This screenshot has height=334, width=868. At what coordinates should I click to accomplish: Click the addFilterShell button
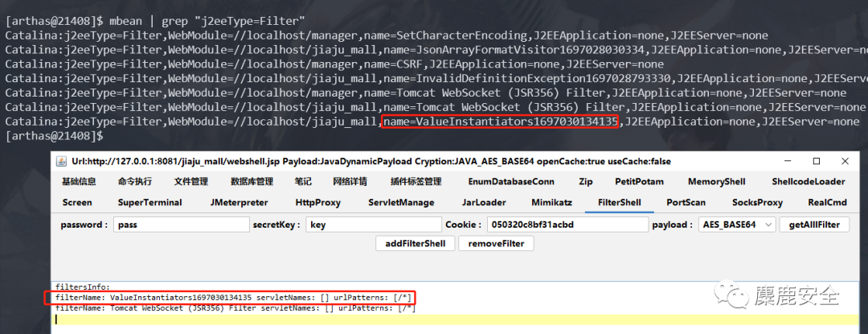[416, 243]
